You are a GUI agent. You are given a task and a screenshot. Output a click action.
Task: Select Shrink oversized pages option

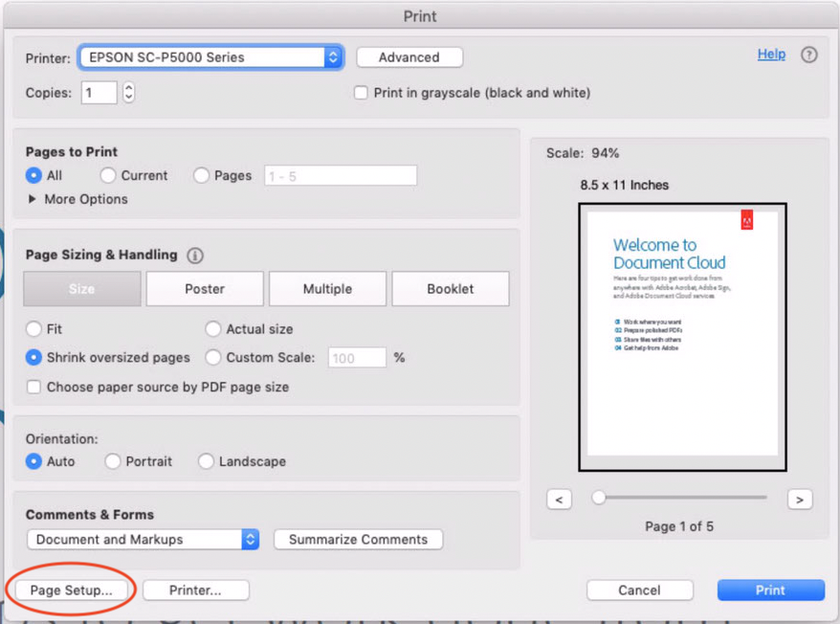33,357
